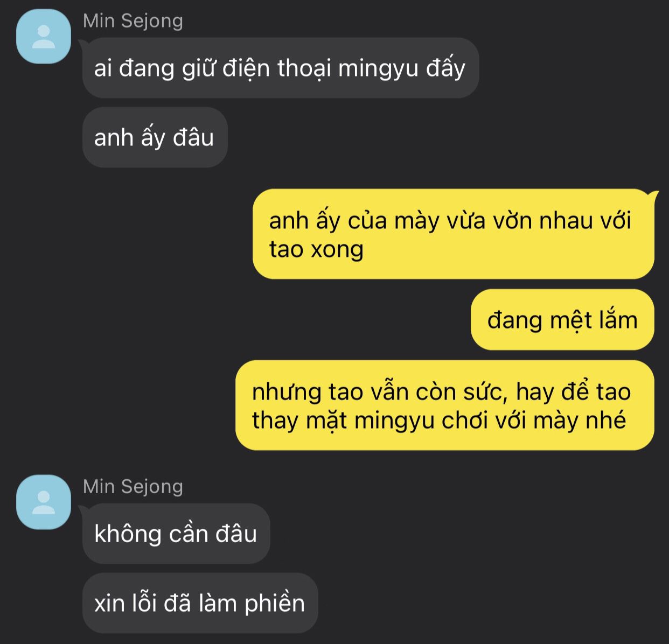This screenshot has height=644, width=669.
Task: Tap the "không cần đâu" grey bubble
Action: [x=176, y=534]
